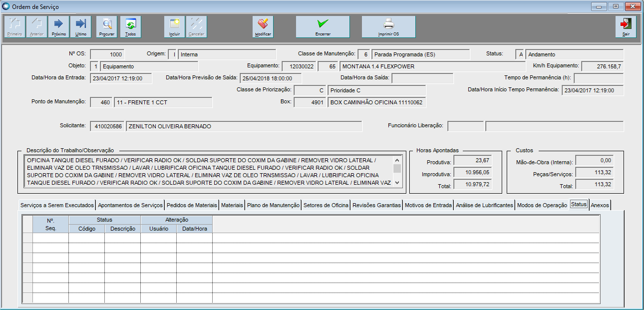Click the Prioridade C field
The image size is (644, 310).
377,90
